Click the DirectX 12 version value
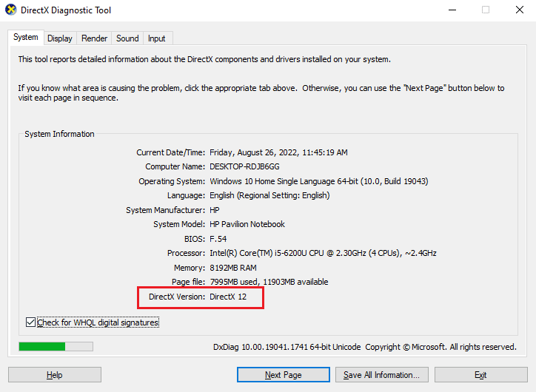Image resolution: width=536 pixels, height=392 pixels. (x=228, y=297)
